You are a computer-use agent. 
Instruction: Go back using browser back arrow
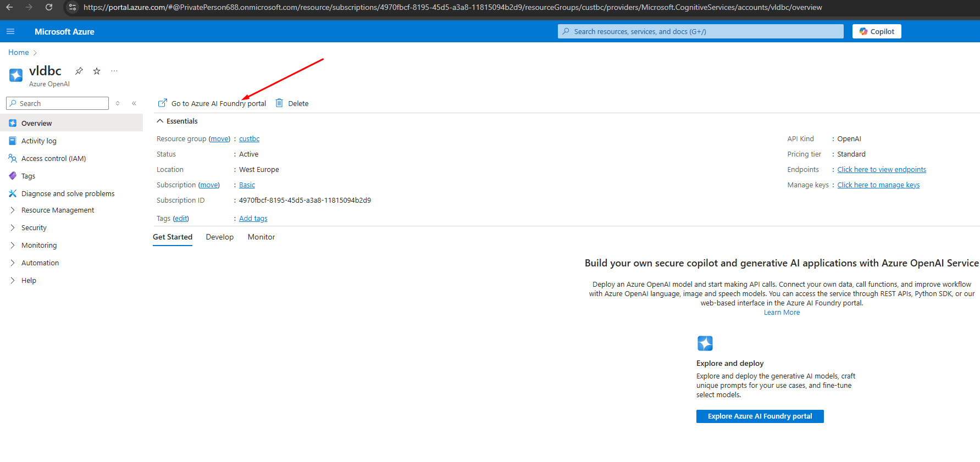click(9, 7)
